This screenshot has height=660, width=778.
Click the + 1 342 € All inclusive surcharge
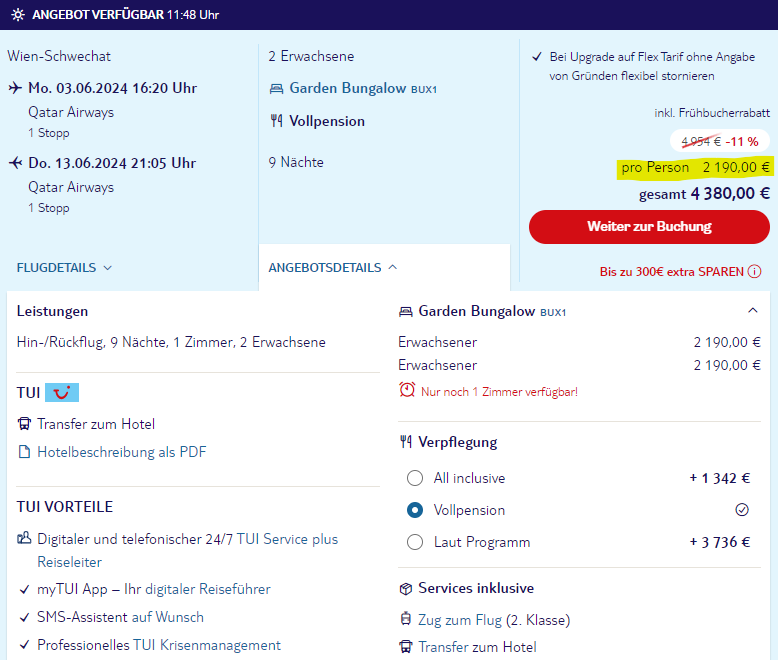[719, 478]
